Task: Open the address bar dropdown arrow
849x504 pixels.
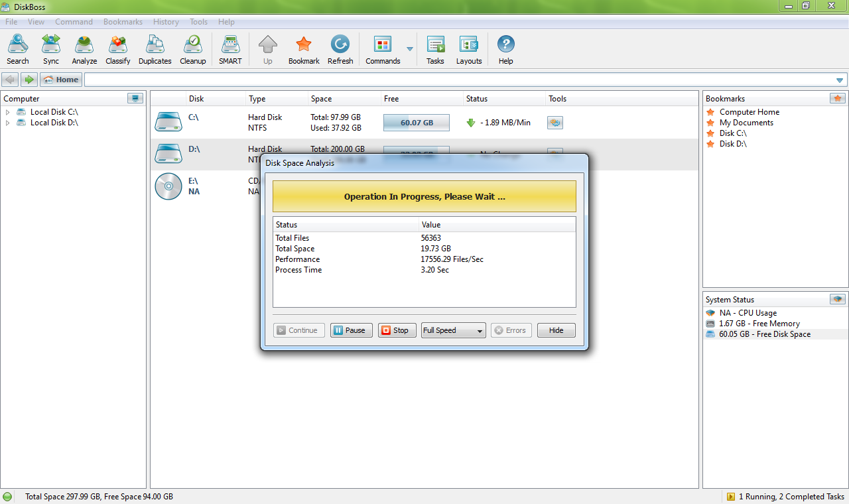Action: (840, 80)
